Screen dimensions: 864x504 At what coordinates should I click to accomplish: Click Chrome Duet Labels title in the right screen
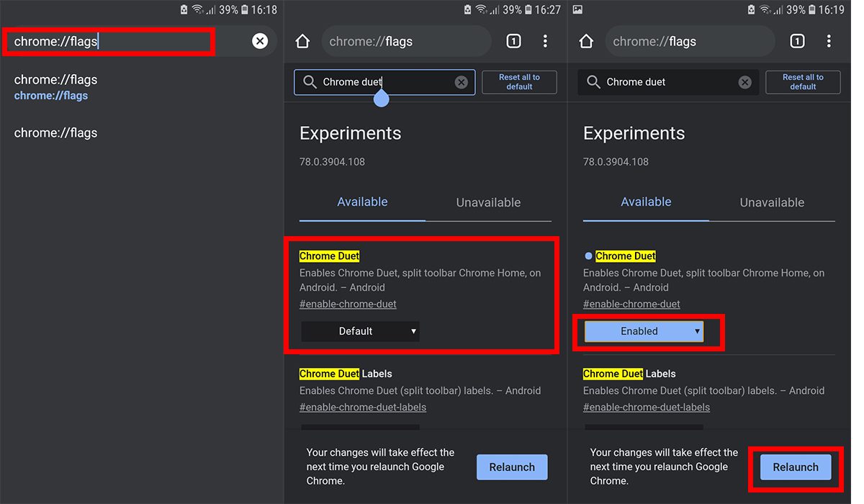click(x=629, y=374)
